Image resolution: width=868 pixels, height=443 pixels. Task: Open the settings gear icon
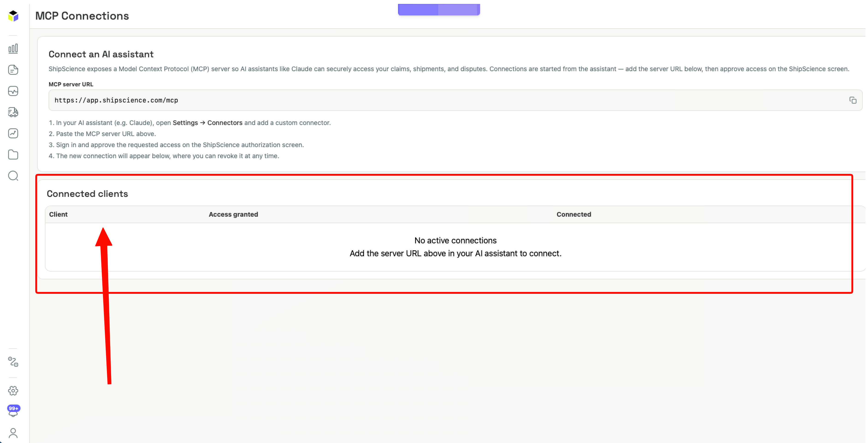[x=13, y=391]
